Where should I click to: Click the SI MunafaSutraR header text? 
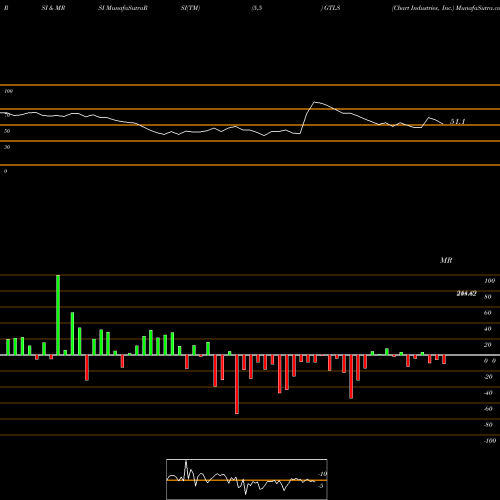tap(123, 8)
